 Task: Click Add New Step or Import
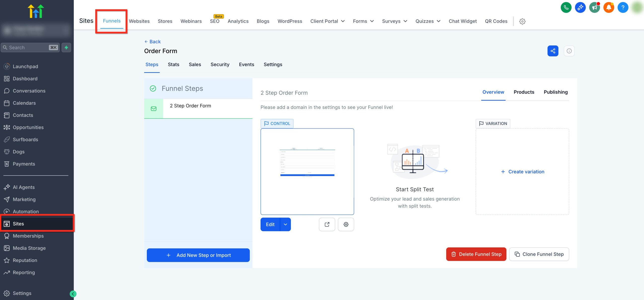(198, 255)
